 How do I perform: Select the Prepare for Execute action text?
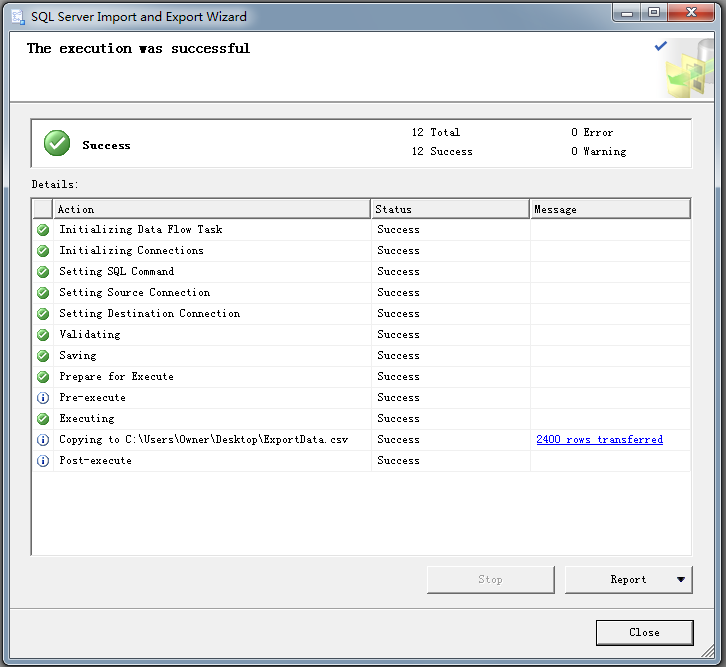(117, 376)
